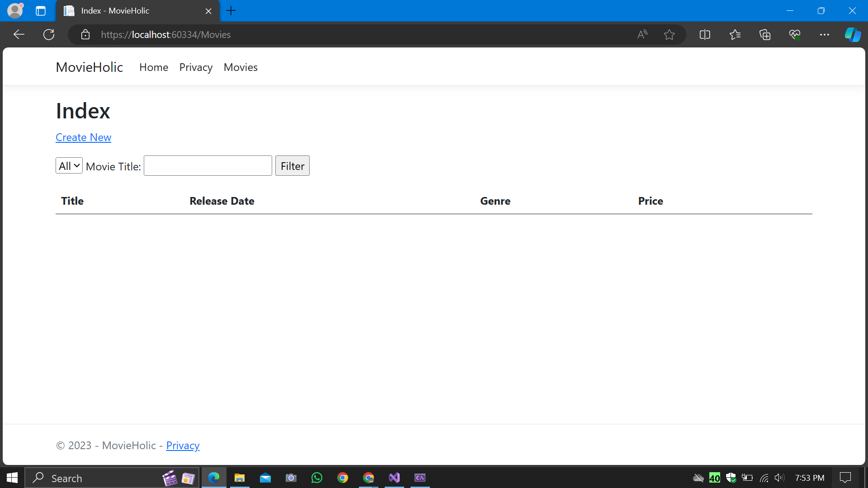Click the Movie Title text field
Viewport: 868px width, 488px height.
pyautogui.click(x=208, y=166)
